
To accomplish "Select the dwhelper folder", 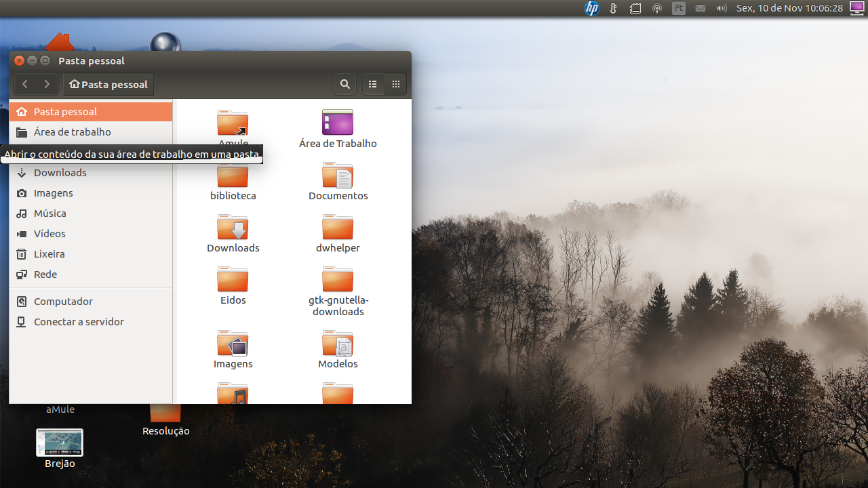I will [338, 227].
